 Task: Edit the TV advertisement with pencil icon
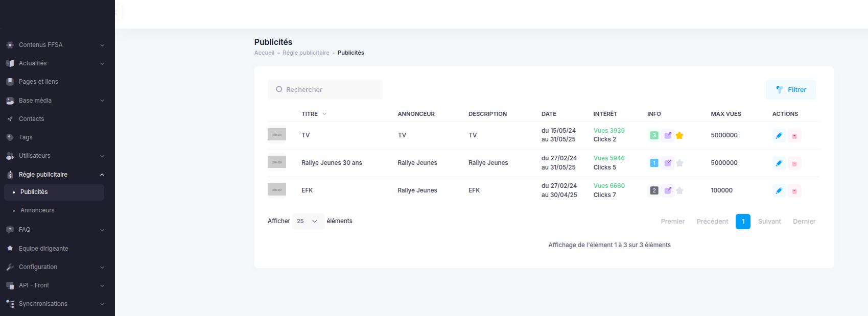point(779,136)
